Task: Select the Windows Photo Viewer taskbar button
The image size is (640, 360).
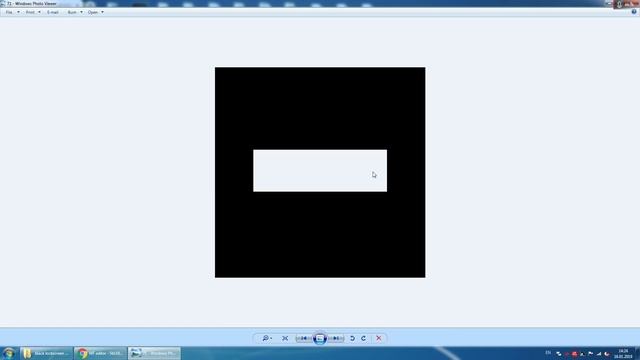Action: pyautogui.click(x=154, y=353)
